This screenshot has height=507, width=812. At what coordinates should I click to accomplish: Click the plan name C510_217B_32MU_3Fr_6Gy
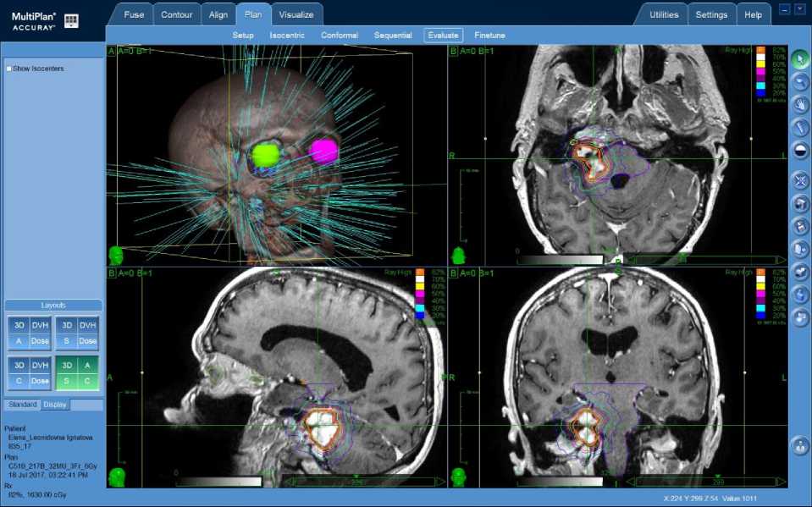(x=52, y=466)
